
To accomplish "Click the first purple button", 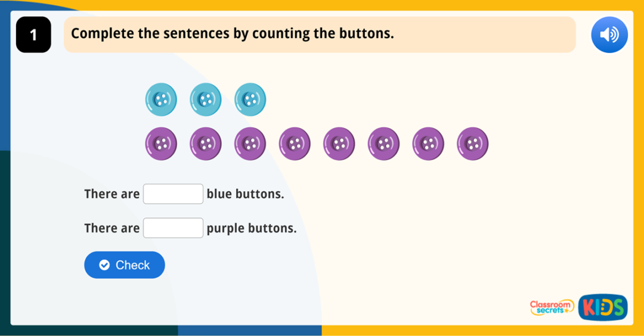I will click(x=161, y=144).
